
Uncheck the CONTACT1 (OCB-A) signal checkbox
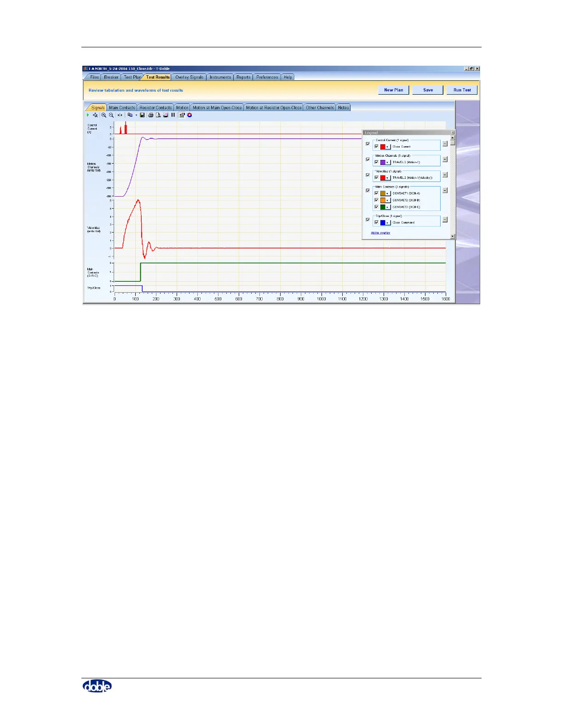[376, 193]
